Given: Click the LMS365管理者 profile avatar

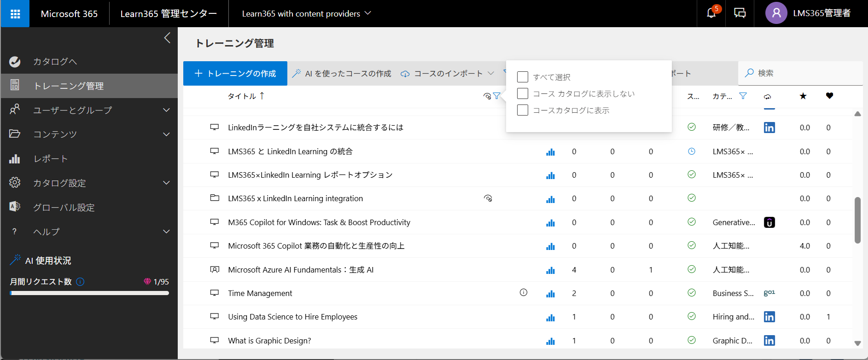Looking at the screenshot, I should (x=776, y=13).
